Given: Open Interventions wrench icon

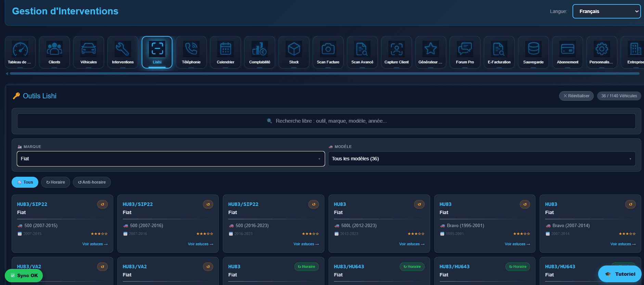Looking at the screenshot, I should pyautogui.click(x=123, y=52).
